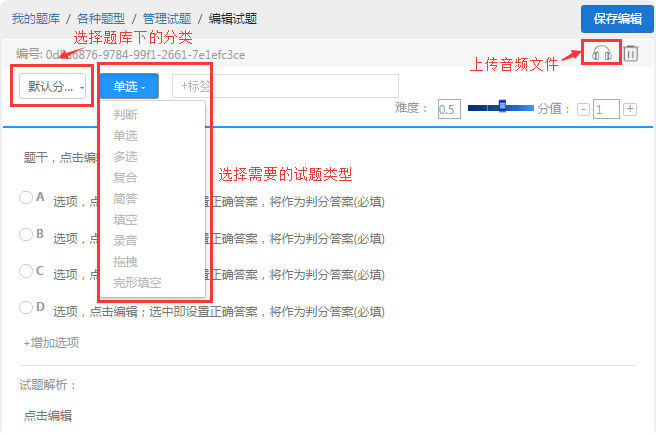Screen dimensions: 656x437
Task: Open the 管理试题 breadcrumb link
Action: pos(167,18)
